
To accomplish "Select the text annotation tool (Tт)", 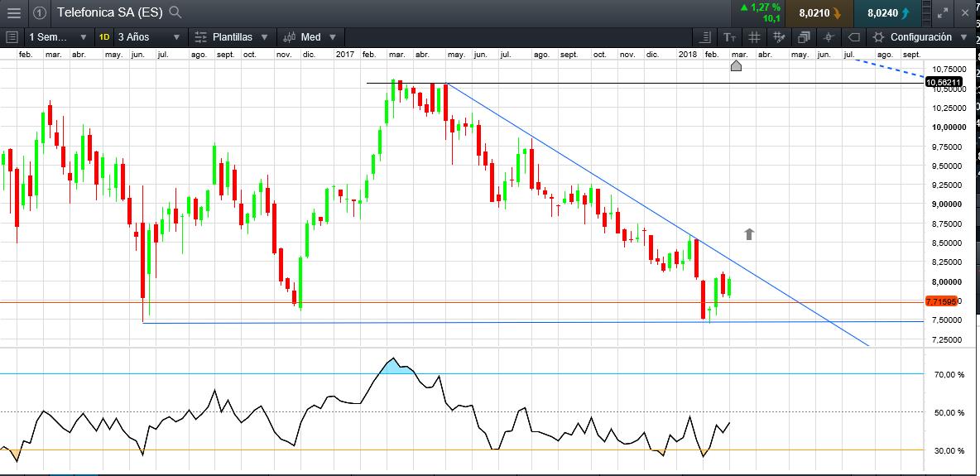I will [729, 37].
